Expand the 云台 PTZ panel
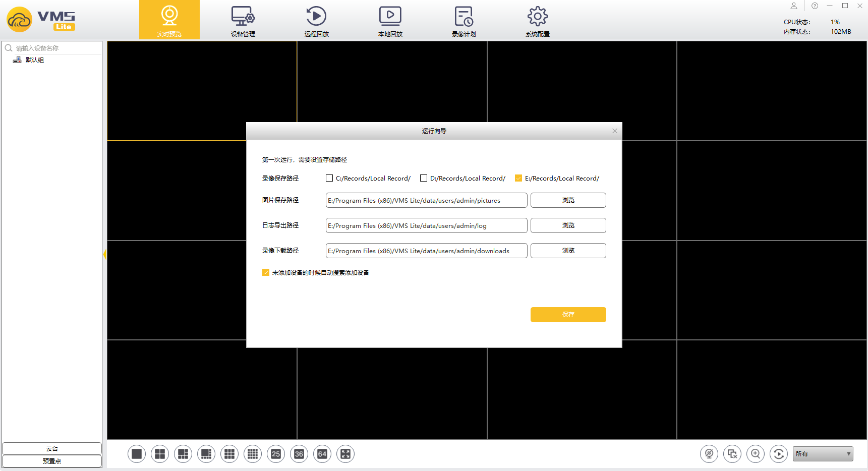 pos(52,449)
